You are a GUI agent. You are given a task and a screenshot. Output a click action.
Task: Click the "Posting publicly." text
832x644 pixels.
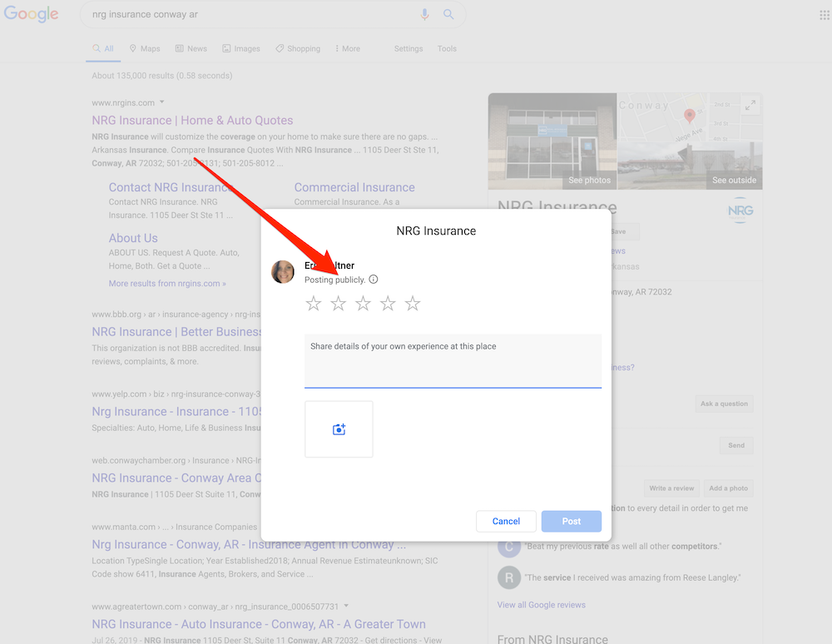pyautogui.click(x=334, y=280)
